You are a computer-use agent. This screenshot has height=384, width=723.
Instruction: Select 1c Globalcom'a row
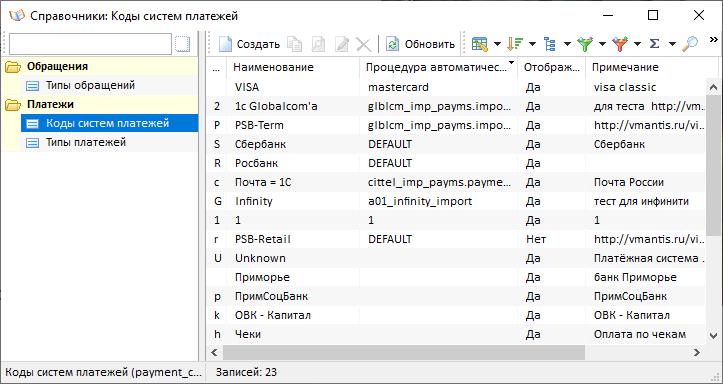click(x=456, y=106)
